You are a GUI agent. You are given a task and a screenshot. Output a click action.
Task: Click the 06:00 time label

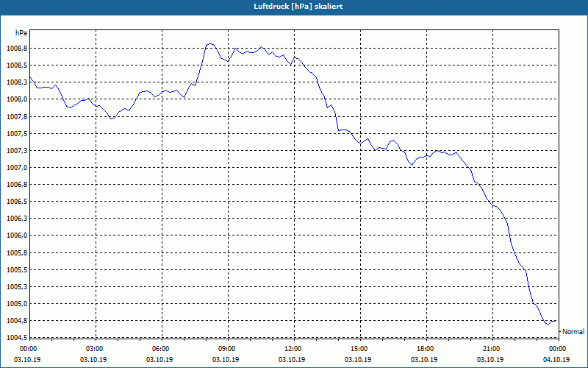point(160,349)
